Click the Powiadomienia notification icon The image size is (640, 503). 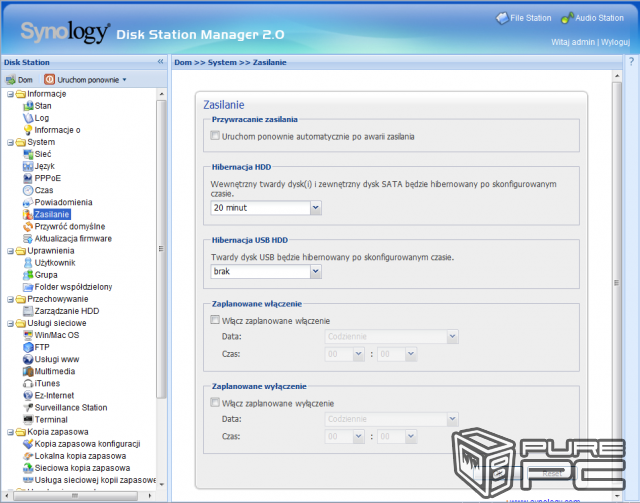click(x=28, y=203)
